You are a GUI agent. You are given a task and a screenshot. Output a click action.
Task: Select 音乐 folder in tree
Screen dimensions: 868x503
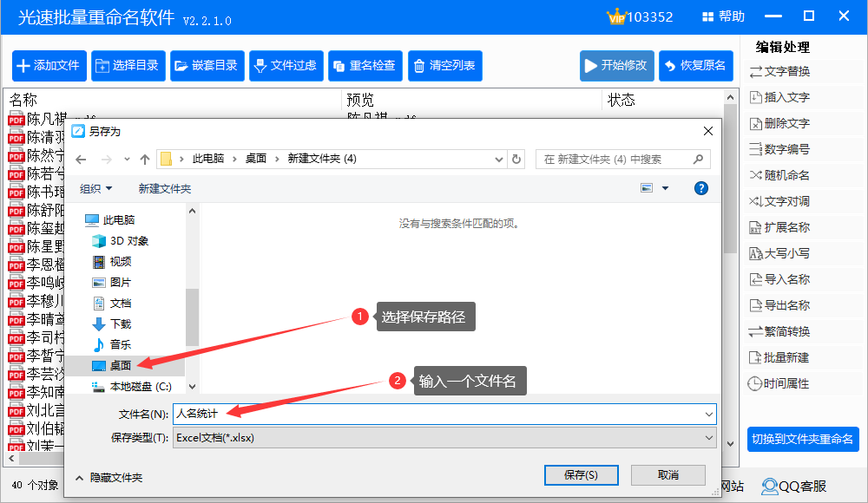coord(112,345)
